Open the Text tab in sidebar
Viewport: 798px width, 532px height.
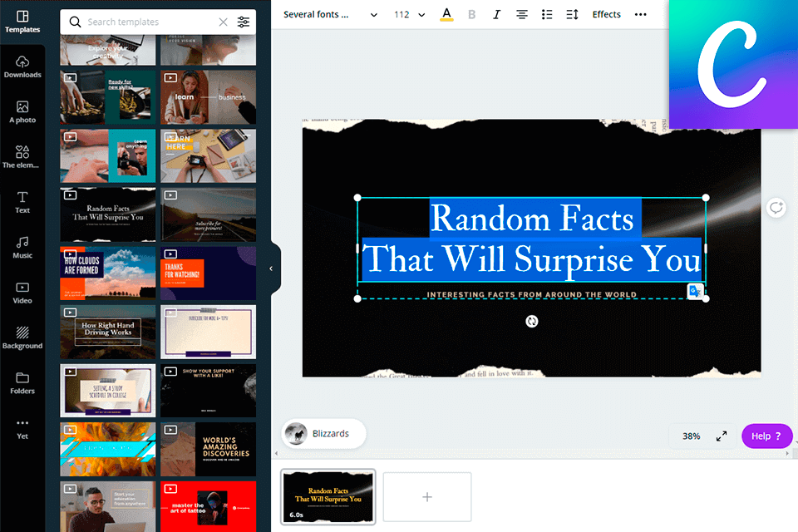(22, 202)
